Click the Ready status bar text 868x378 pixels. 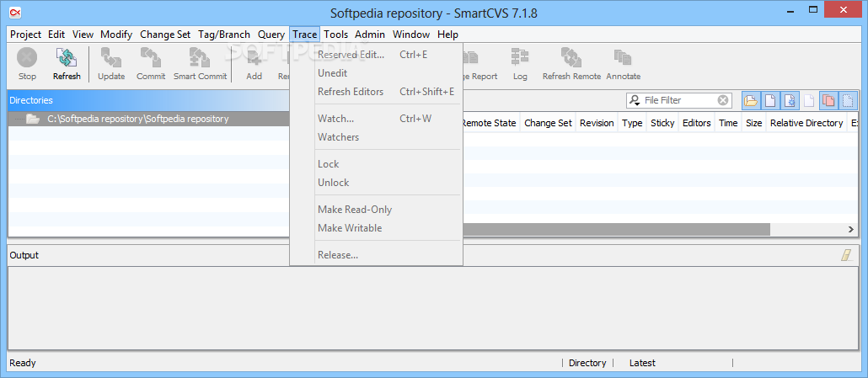click(23, 363)
